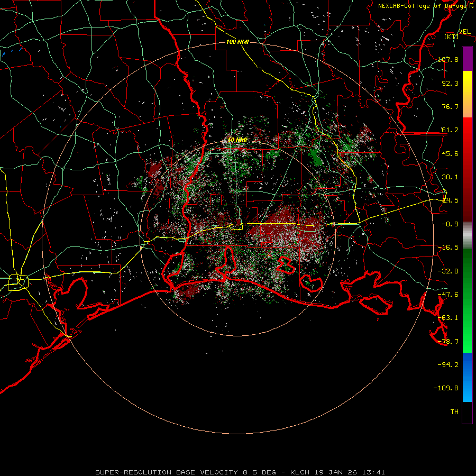Viewport: 476px width, 476px height.
Task: Click the 50 NMI range ring label
Action: (x=237, y=140)
